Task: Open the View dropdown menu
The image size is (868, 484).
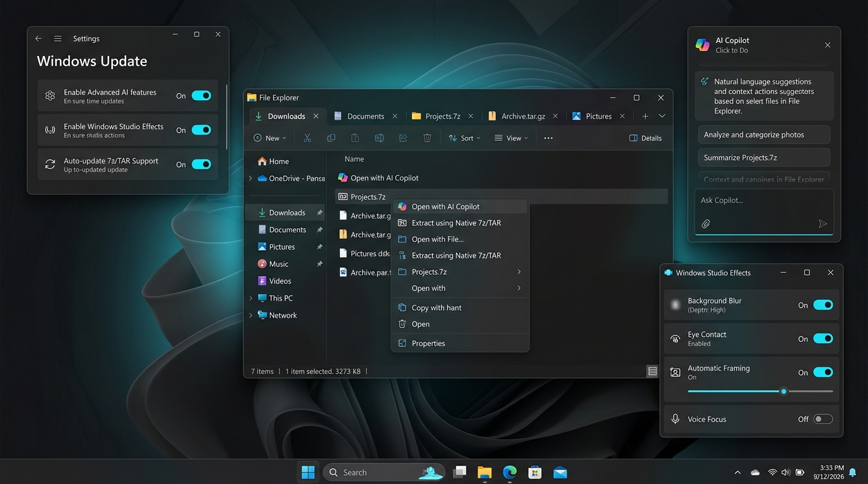Action: tap(511, 138)
